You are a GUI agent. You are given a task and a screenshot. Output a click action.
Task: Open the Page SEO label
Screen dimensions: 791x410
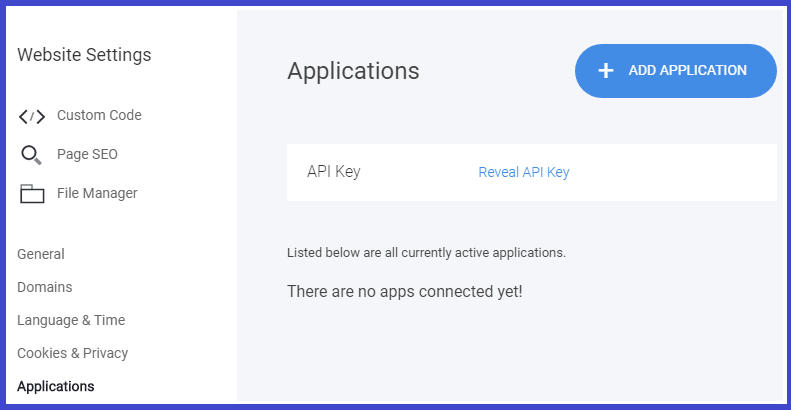(x=87, y=154)
